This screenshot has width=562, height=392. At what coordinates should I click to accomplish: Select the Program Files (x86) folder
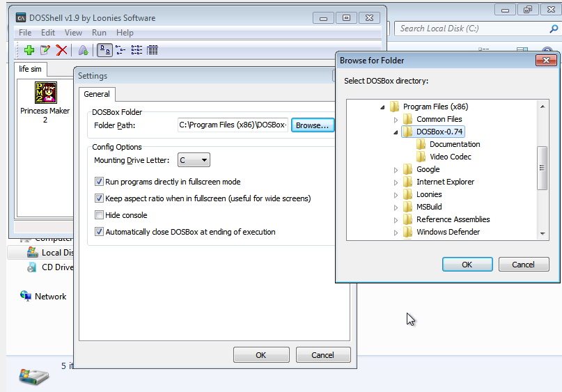click(x=435, y=107)
